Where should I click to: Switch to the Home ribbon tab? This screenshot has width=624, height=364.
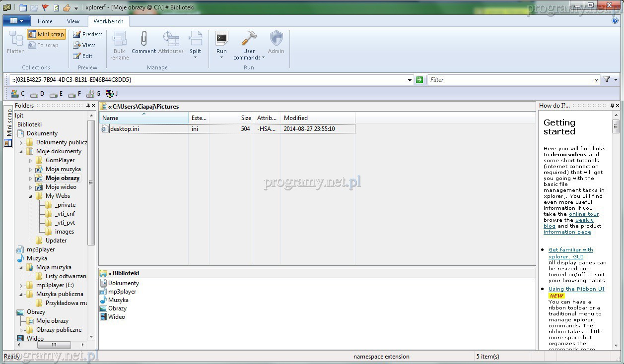pos(45,21)
